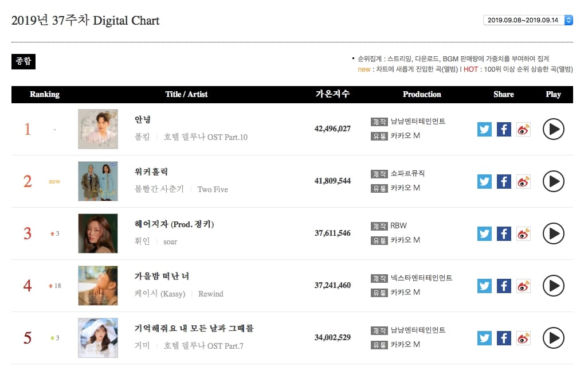This screenshot has height=370, width=588.
Task: Share 헤어지자 on Weibo
Action: 523,233
